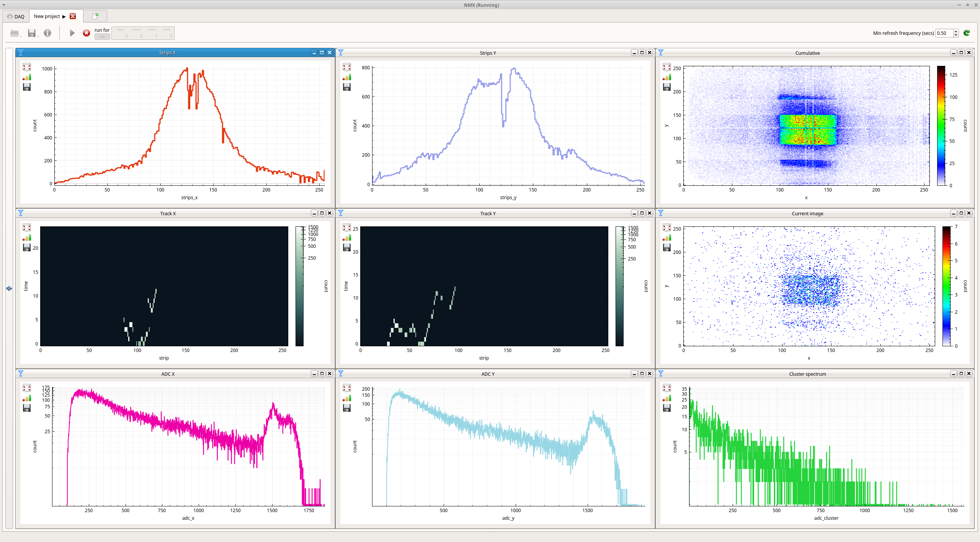Click zoom-out icon in Cluster spectrum plot

click(666, 388)
